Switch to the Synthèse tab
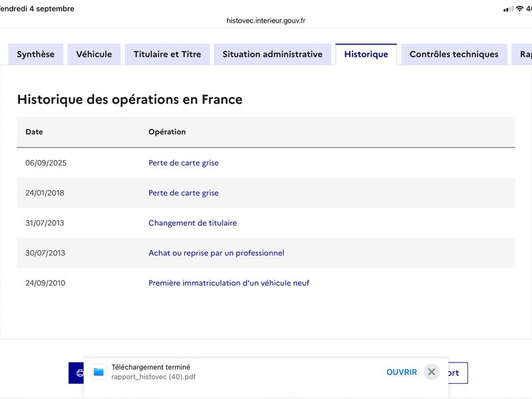The height and width of the screenshot is (399, 532). [x=36, y=55]
